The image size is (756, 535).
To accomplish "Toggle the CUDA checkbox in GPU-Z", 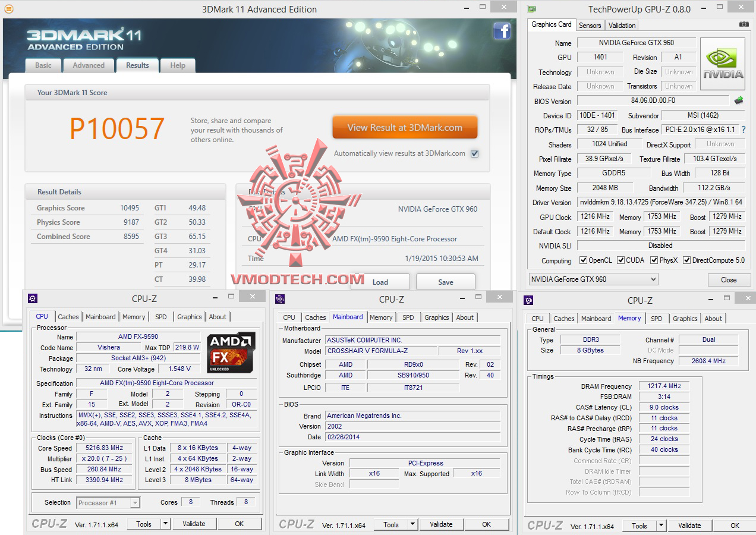I will (620, 260).
